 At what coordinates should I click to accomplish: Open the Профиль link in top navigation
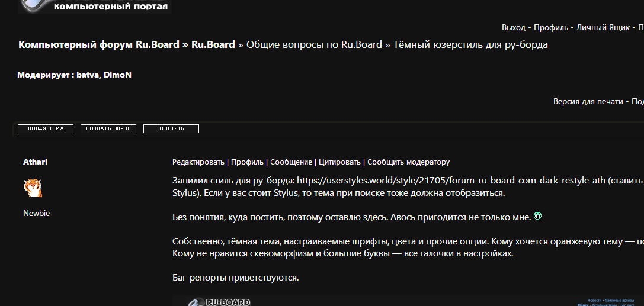point(551,27)
